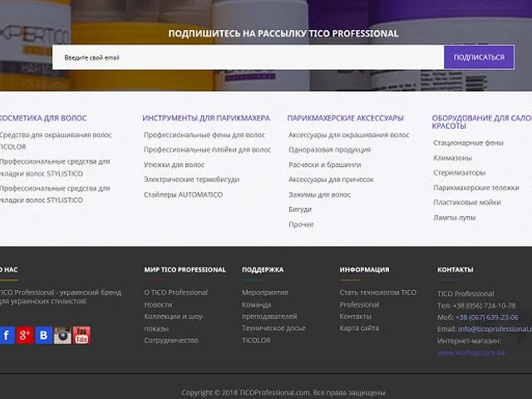The height and width of the screenshot is (399, 532).
Task: Click Тел: +38 (056) 724-10-78 text
Action: pyautogui.click(x=476, y=306)
